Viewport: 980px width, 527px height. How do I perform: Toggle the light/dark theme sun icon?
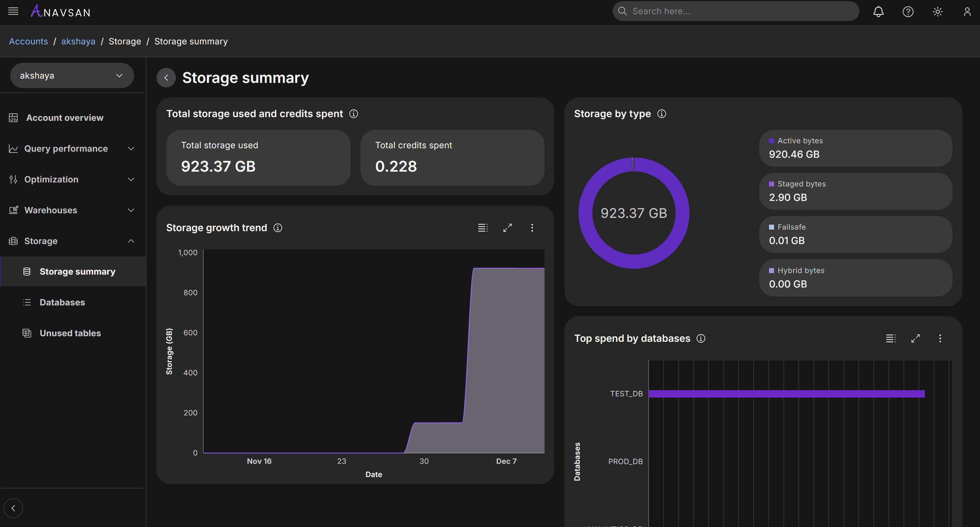[937, 11]
